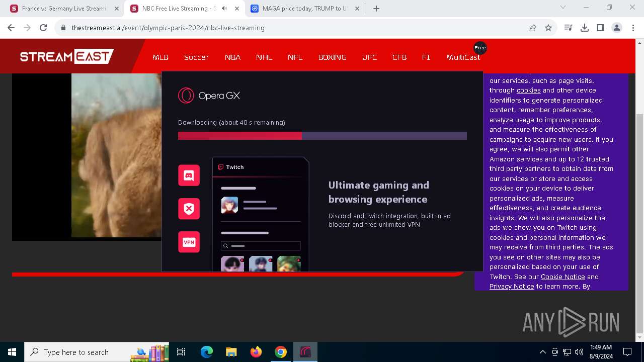This screenshot has height=362, width=644.
Task: Open the tab search chevron
Action: pyautogui.click(x=563, y=7)
